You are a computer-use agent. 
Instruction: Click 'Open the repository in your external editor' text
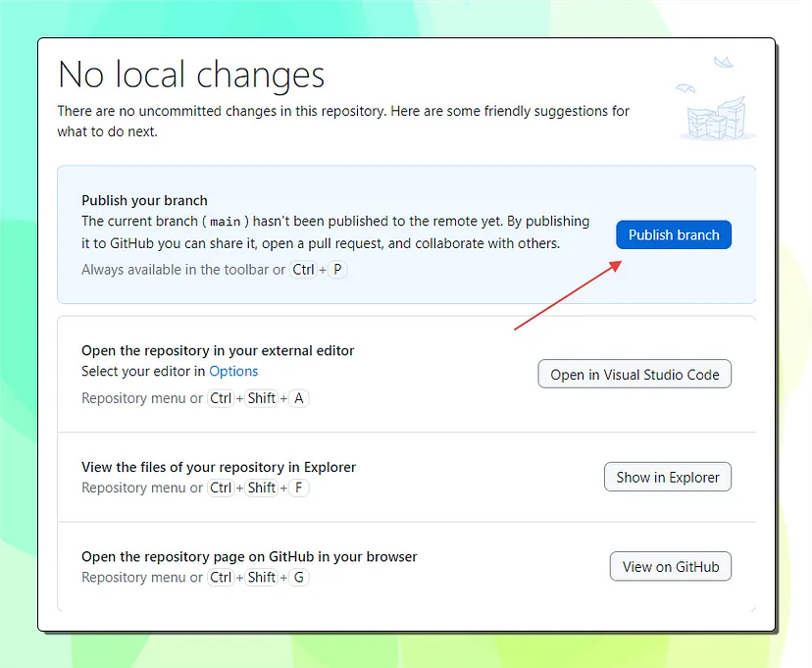pos(218,350)
